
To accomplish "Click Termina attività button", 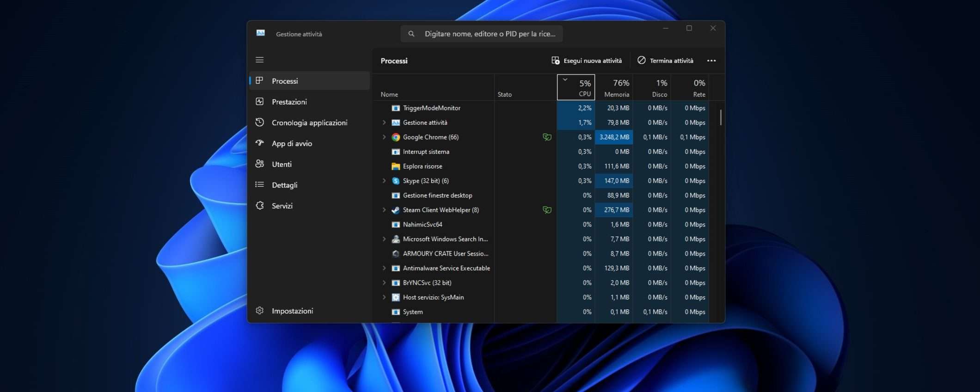I will (665, 61).
